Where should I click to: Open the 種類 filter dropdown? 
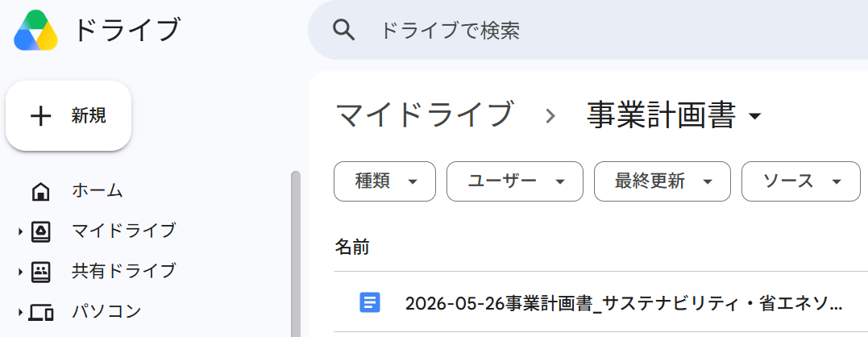(384, 181)
